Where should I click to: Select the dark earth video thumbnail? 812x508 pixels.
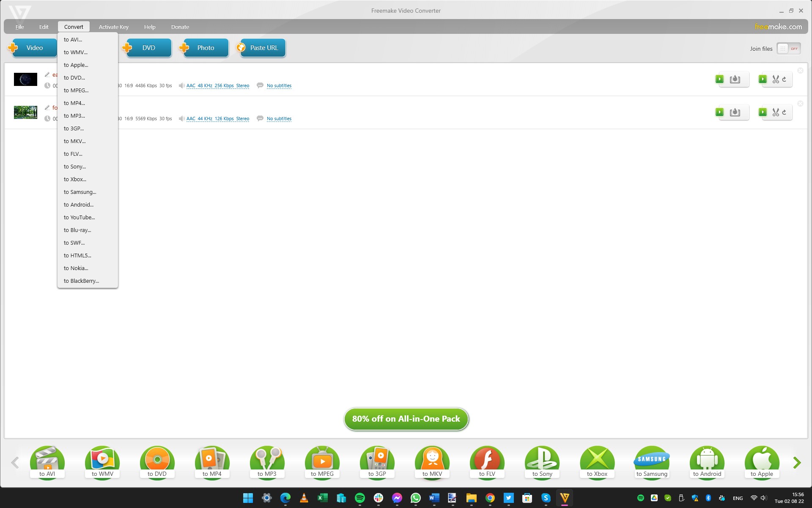pyautogui.click(x=25, y=79)
